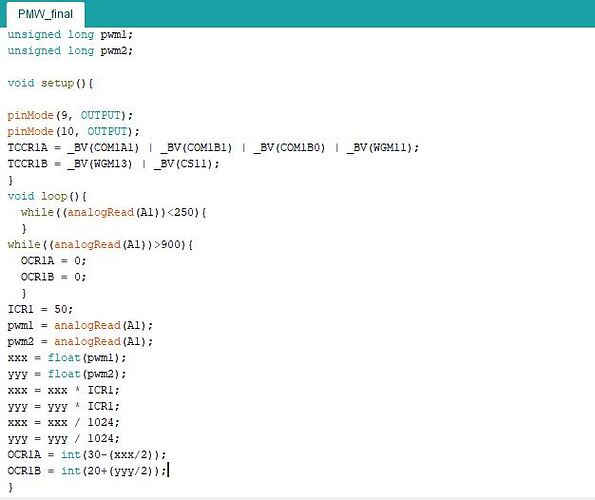Click the void loop() line
Viewport: 595px width, 500px height.
click(x=47, y=196)
